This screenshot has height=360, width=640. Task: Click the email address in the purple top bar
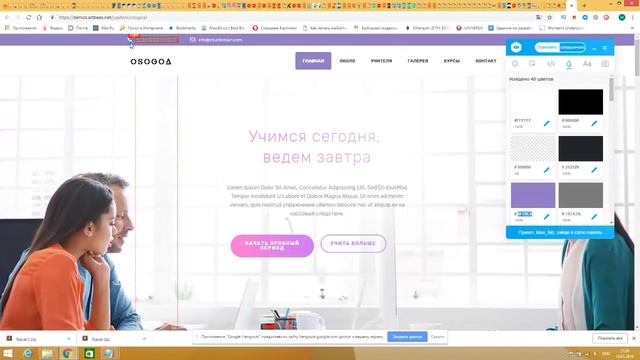pyautogui.click(x=220, y=40)
